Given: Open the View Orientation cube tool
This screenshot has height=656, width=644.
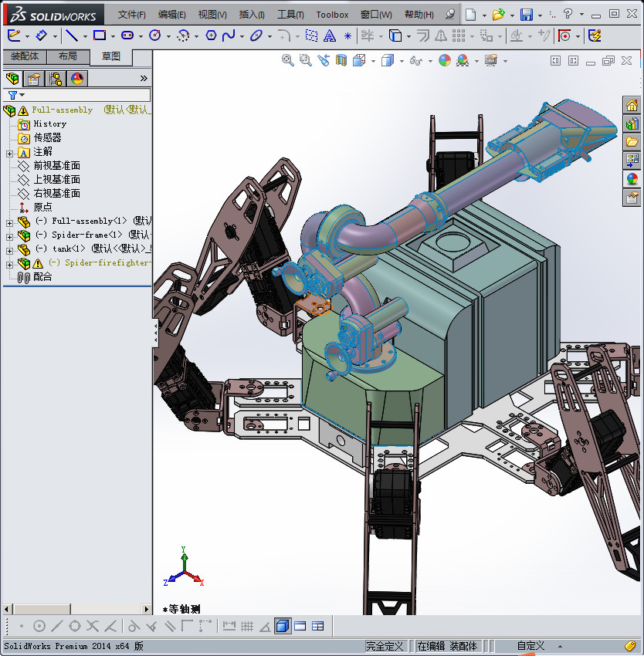Looking at the screenshot, I should click(x=358, y=60).
